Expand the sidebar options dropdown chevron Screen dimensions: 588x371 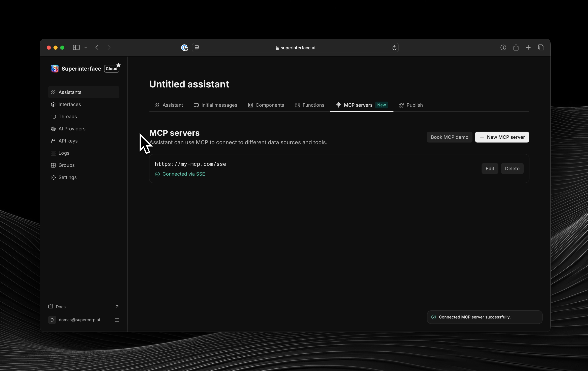(86, 48)
